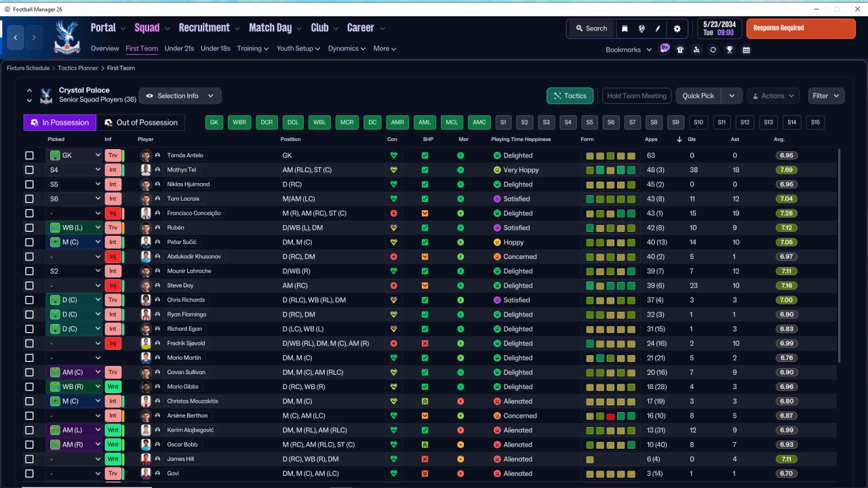Click Tomás Antelo's condition heart icon
Image resolution: width=868 pixels, height=488 pixels.
[393, 155]
